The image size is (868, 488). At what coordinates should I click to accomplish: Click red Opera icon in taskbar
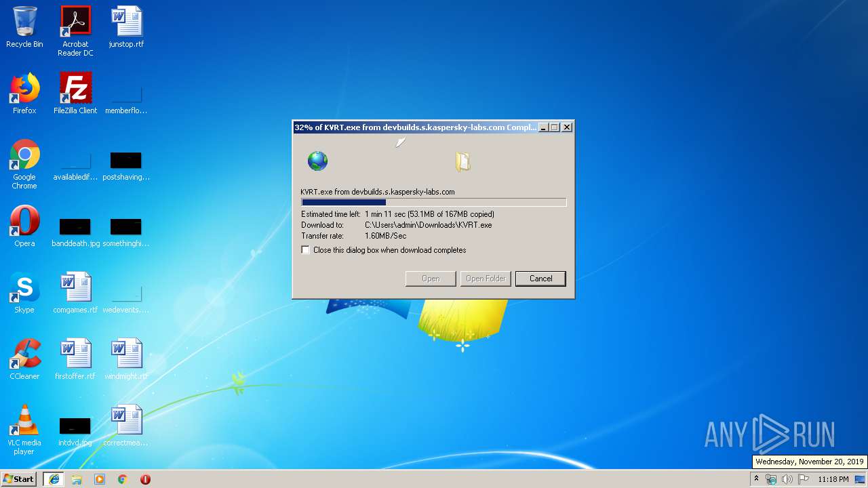pos(145,479)
